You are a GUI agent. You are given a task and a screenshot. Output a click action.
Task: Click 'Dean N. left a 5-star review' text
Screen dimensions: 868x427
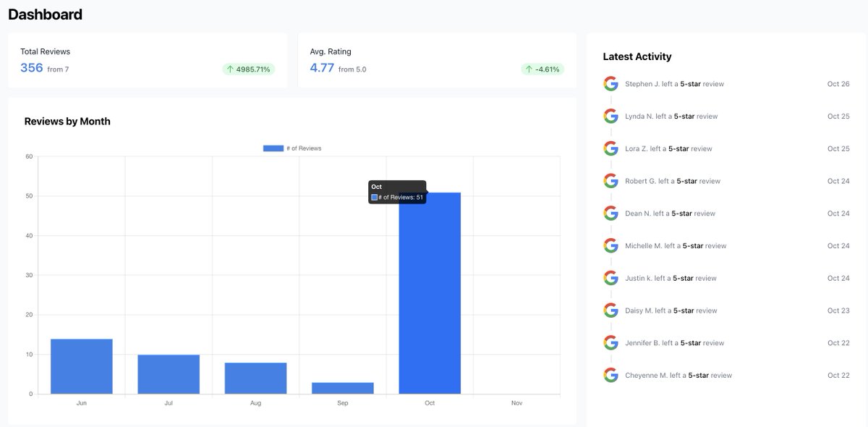(670, 213)
